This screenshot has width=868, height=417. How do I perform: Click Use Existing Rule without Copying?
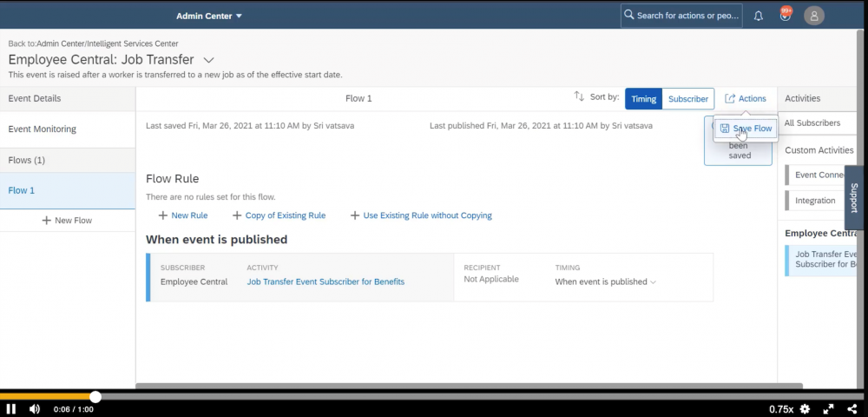(x=427, y=215)
